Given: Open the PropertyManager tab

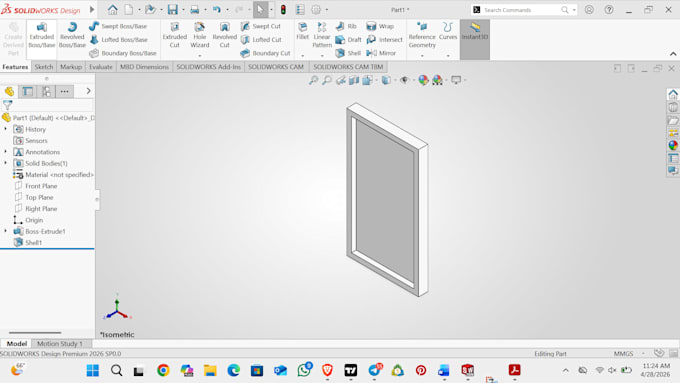Looking at the screenshot, I should click(x=28, y=92).
